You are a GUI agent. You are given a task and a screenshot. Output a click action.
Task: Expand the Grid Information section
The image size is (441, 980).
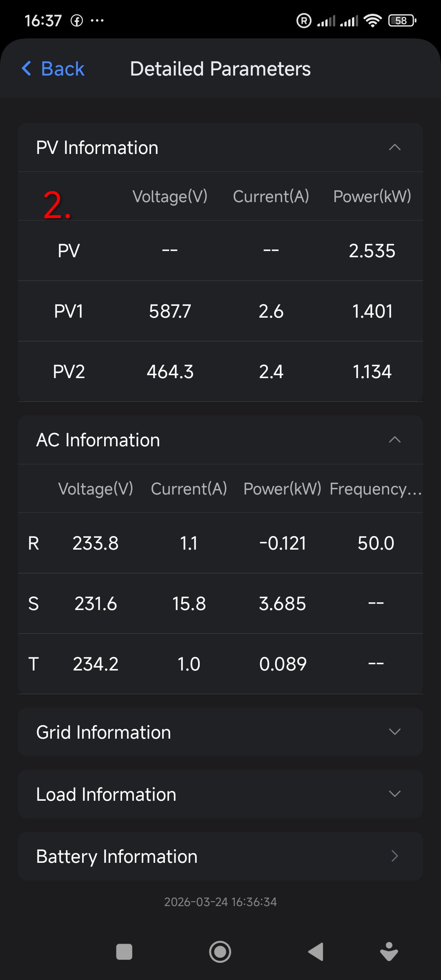(394, 732)
